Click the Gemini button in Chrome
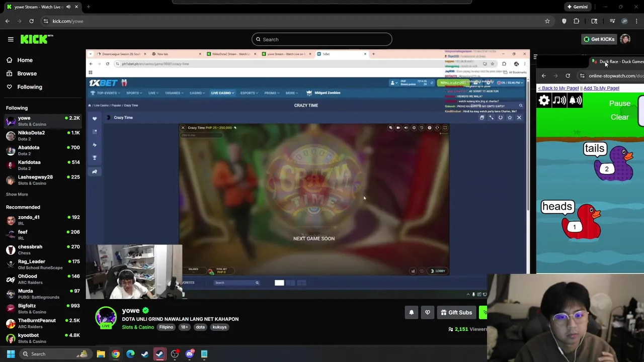This screenshot has width=644, height=362. [577, 7]
